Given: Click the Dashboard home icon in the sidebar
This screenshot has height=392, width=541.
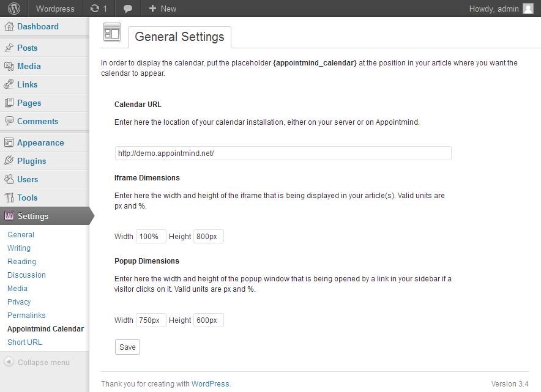Looking at the screenshot, I should [9, 26].
